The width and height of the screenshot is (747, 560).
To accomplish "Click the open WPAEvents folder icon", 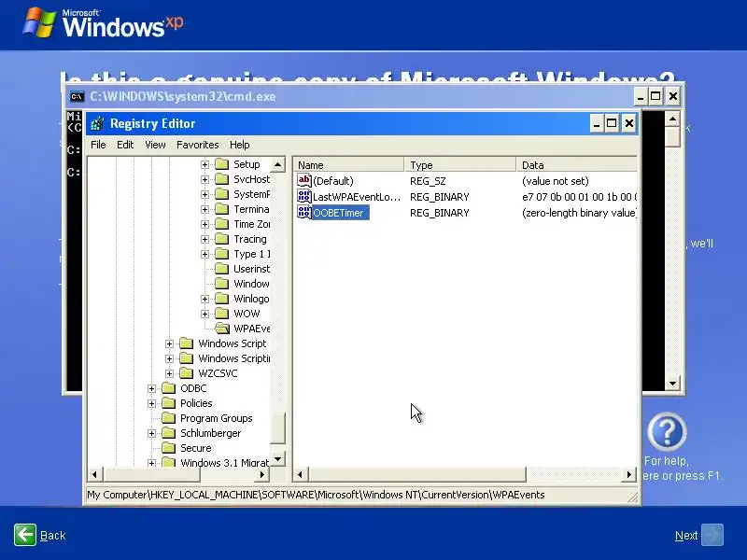I will click(x=222, y=329).
